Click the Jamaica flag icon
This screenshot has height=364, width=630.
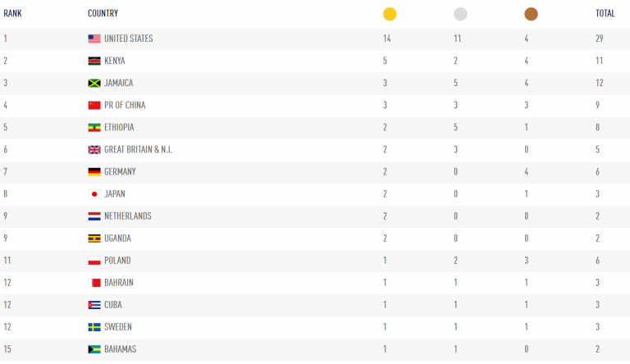tap(94, 83)
